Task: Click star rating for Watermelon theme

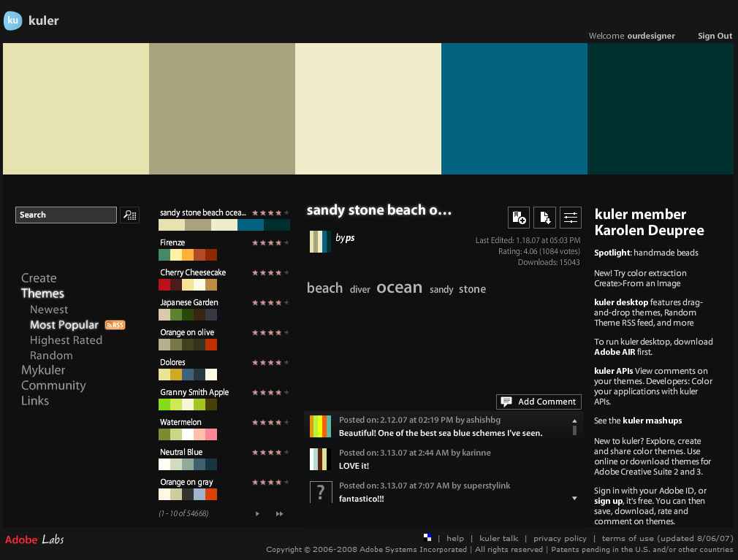Action: click(270, 422)
